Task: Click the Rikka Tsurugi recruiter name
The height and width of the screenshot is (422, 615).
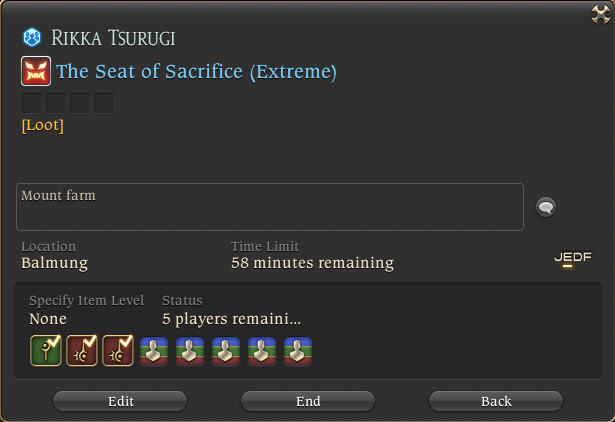Action: coord(113,38)
